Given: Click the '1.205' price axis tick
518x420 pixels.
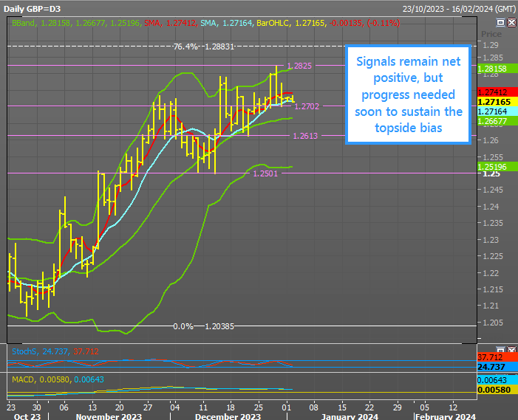Looking at the screenshot, I should coord(493,323).
